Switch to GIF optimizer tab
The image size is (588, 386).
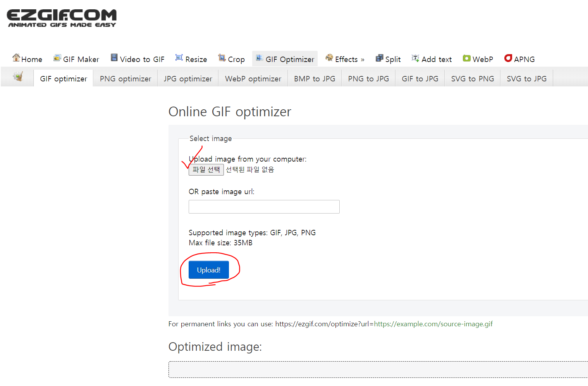coord(64,78)
